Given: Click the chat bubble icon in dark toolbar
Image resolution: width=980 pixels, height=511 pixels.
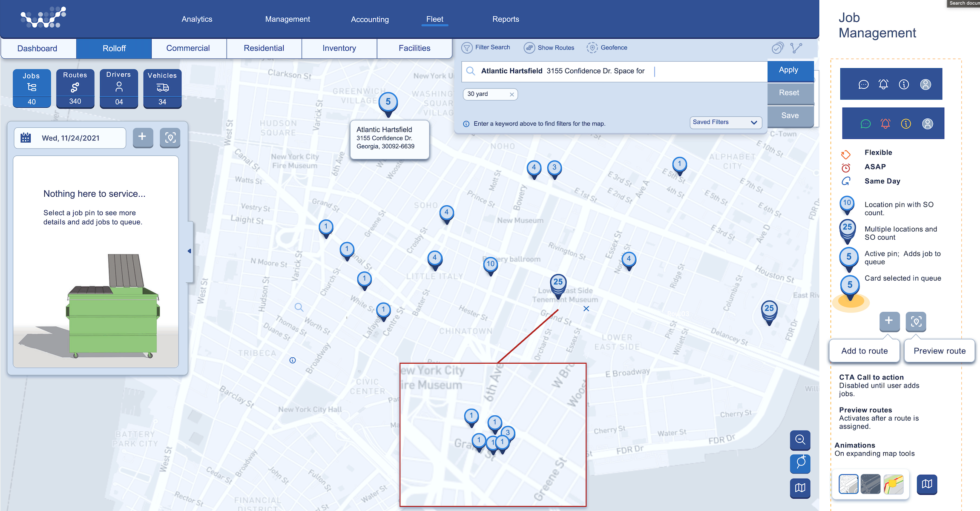Looking at the screenshot, I should pos(863,84).
